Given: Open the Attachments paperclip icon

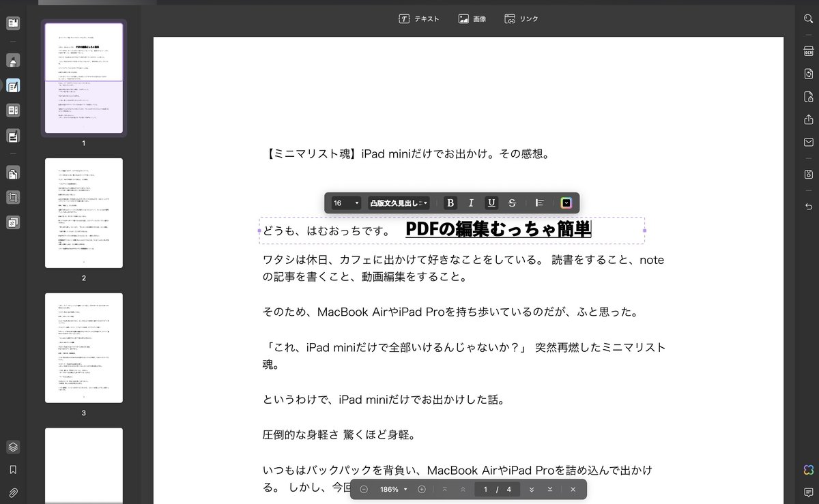Looking at the screenshot, I should (13, 492).
